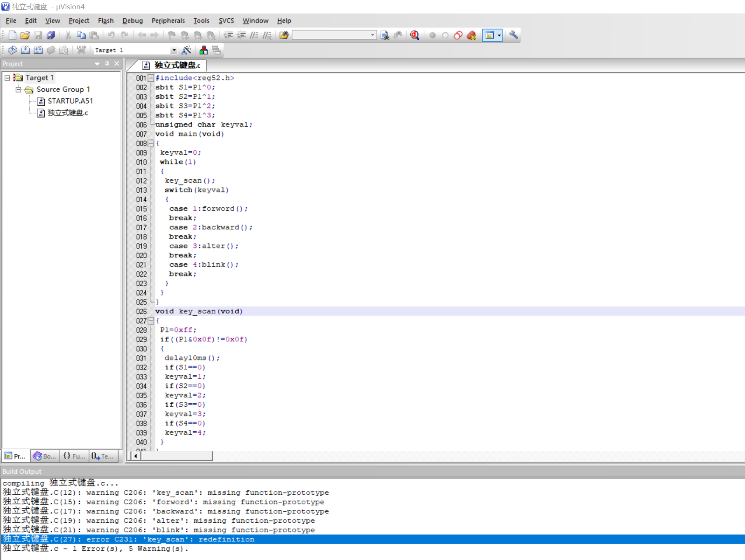Indent selected lines
Screen dimensions: 745x560
(228, 35)
